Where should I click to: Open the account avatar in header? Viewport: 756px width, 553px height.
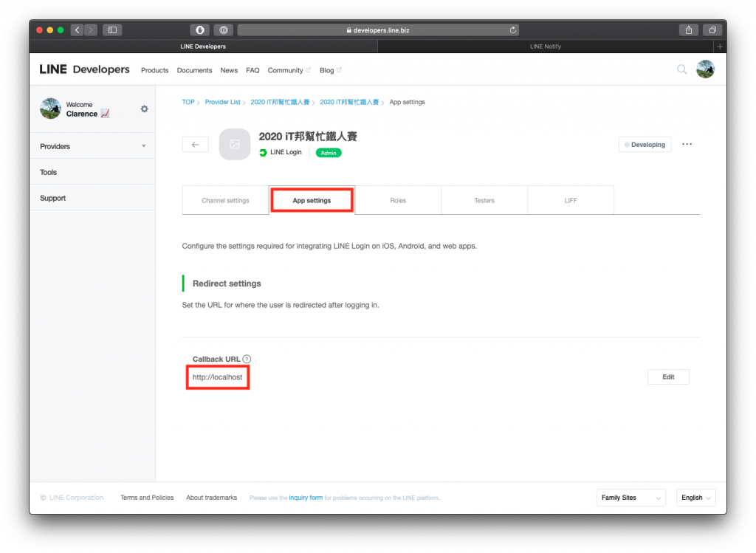click(705, 69)
